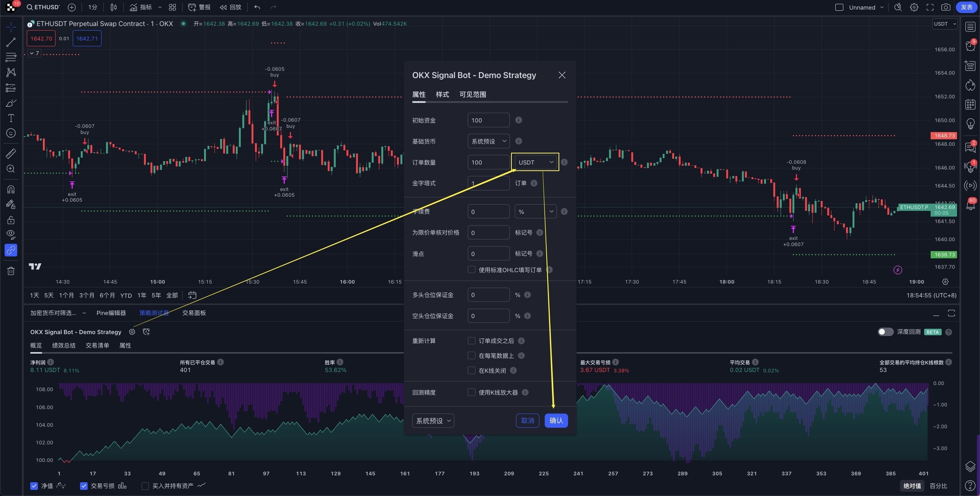Viewport: 980px width, 496px height.
Task: Expand the 基础货币 系统预设 dropdown
Action: click(x=488, y=141)
